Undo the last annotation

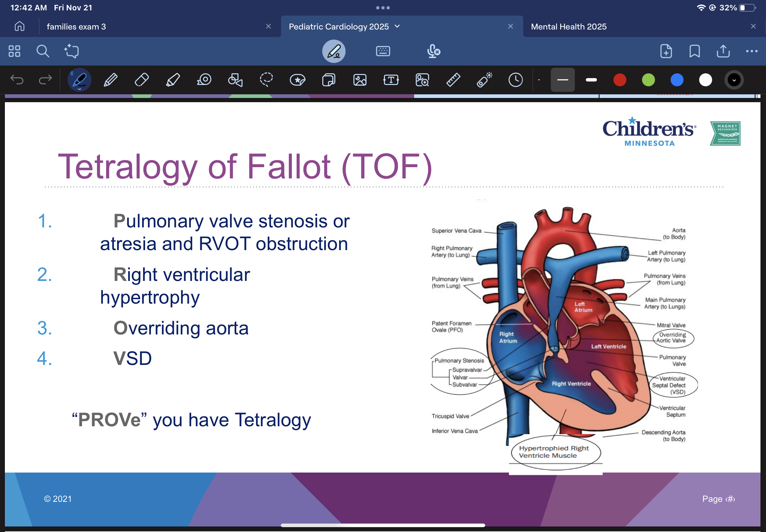[x=17, y=80]
